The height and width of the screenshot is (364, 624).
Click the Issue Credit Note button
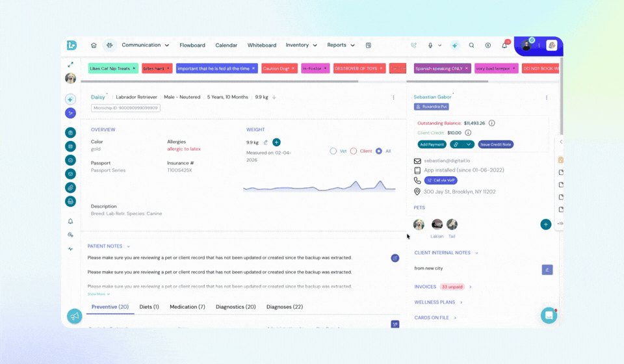(x=496, y=144)
